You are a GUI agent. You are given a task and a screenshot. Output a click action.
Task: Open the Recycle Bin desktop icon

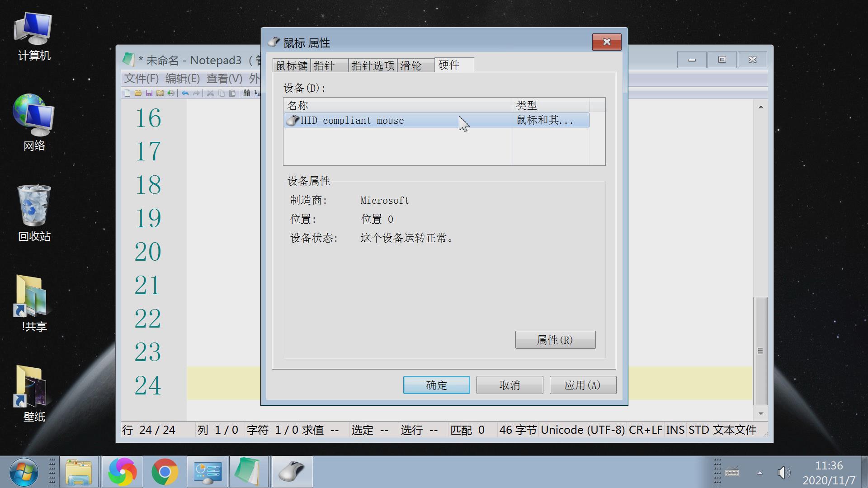pyautogui.click(x=34, y=212)
